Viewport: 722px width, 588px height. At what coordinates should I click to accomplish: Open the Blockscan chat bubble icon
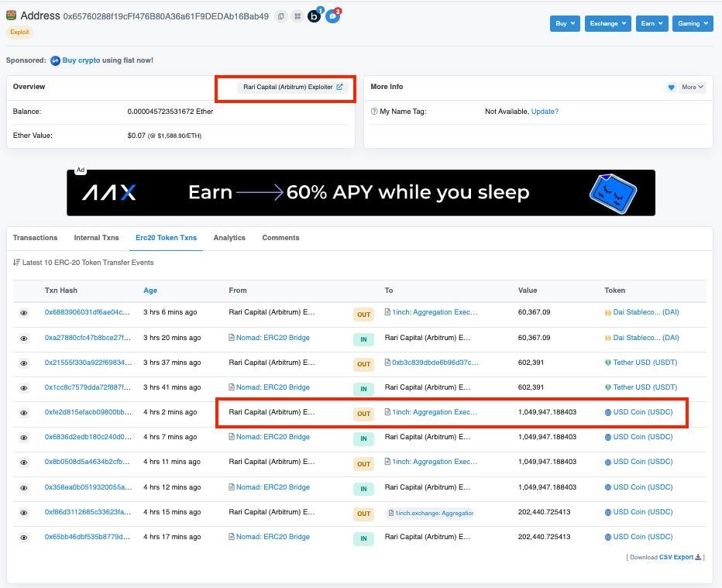[332, 15]
